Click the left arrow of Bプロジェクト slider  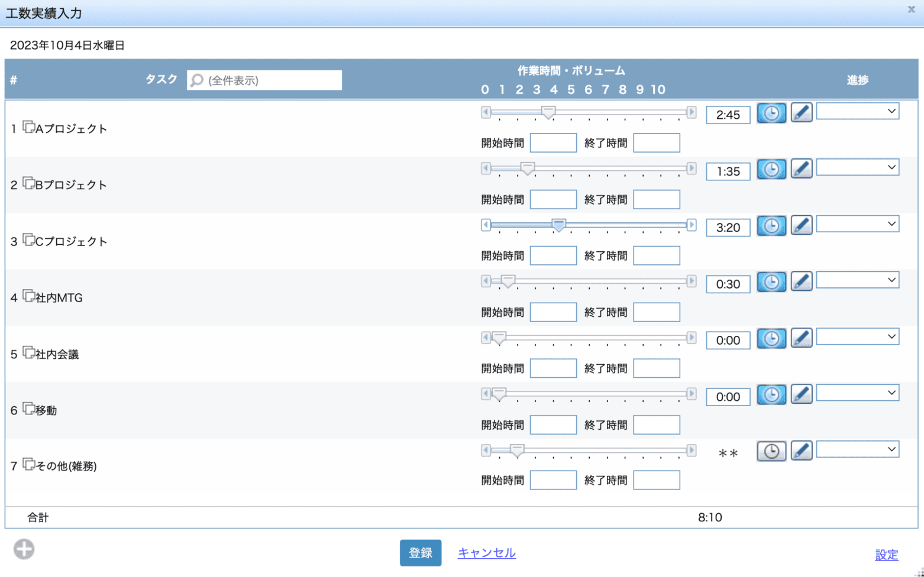click(x=486, y=168)
